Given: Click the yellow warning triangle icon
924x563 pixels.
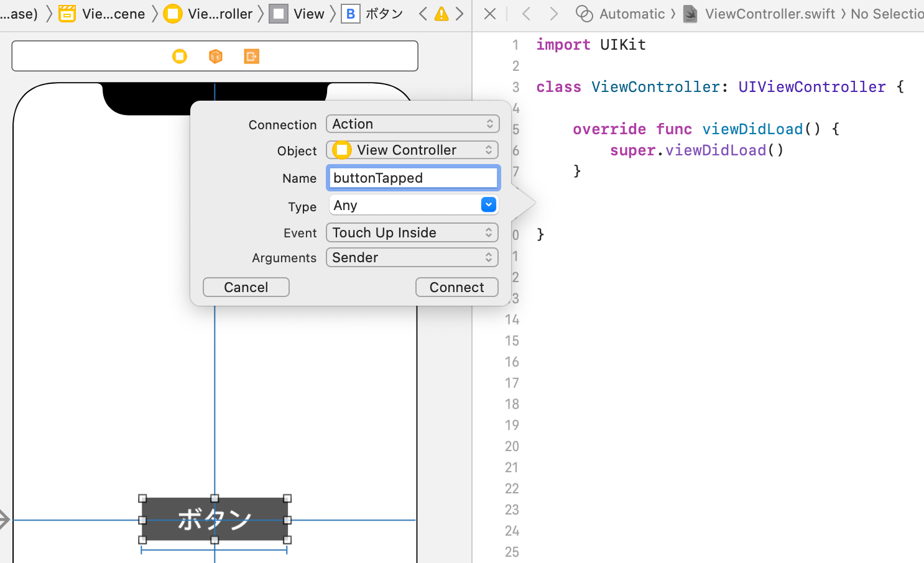Looking at the screenshot, I should click(x=441, y=14).
